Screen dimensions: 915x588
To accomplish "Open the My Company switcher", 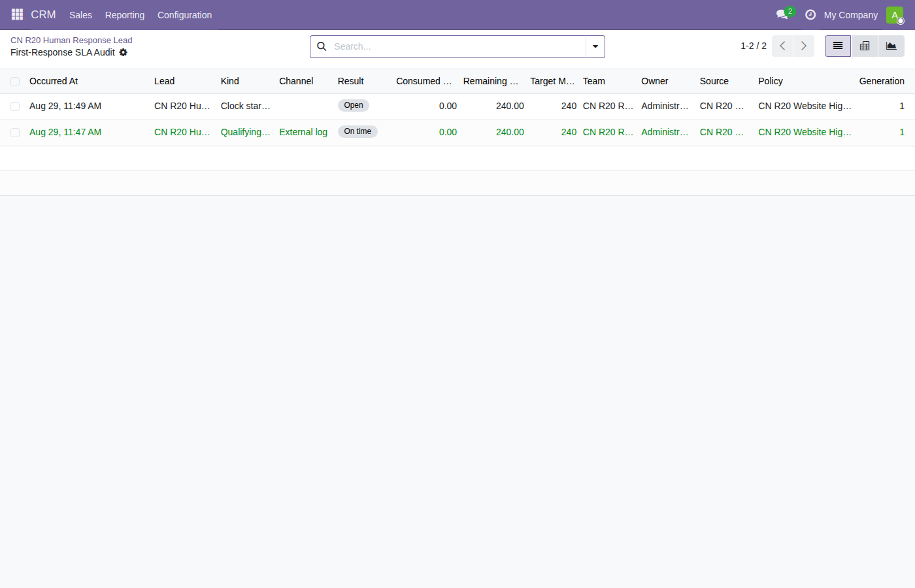I will click(851, 15).
